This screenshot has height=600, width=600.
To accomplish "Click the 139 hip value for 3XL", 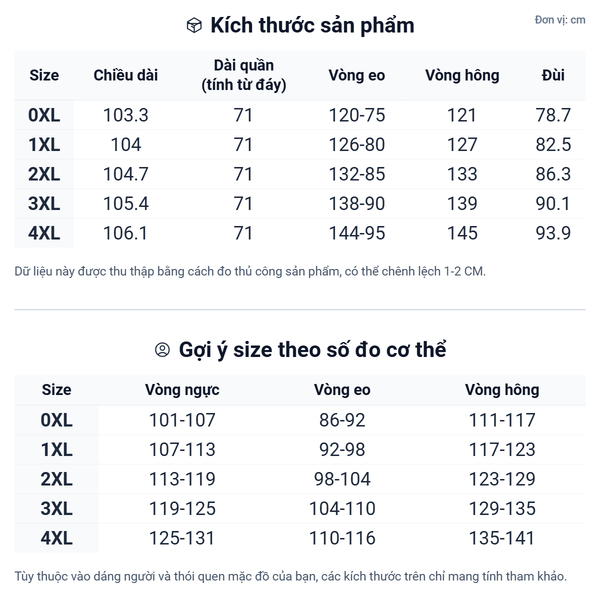I will point(462,204).
